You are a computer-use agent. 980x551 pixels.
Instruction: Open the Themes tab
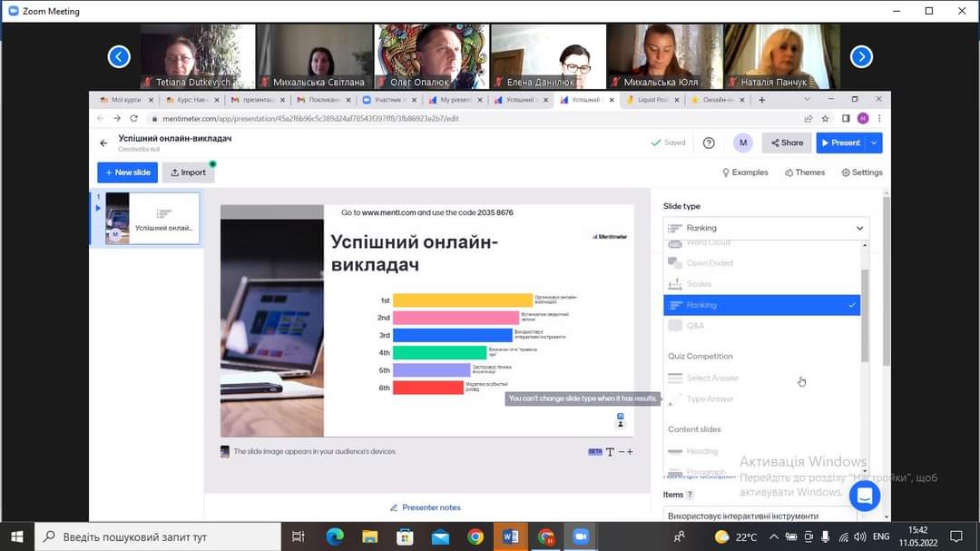[x=805, y=172]
